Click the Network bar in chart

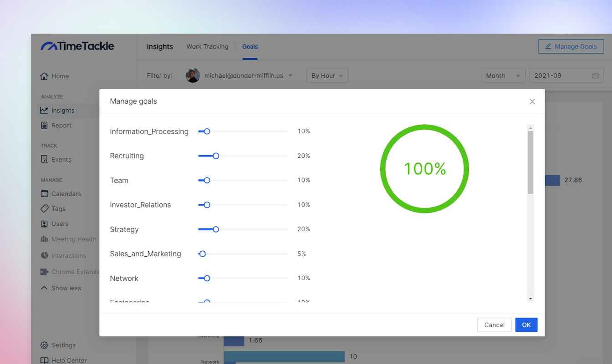(x=284, y=357)
